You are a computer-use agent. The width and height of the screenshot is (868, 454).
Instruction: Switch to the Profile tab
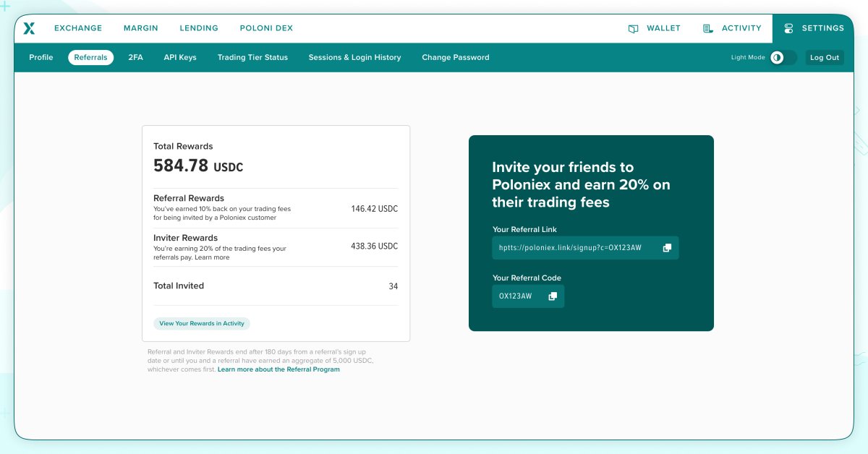[41, 57]
